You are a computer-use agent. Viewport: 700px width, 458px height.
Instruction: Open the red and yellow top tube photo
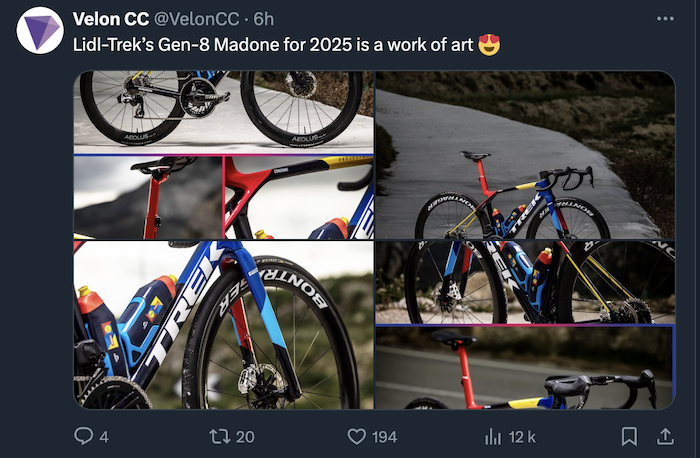(x=298, y=196)
